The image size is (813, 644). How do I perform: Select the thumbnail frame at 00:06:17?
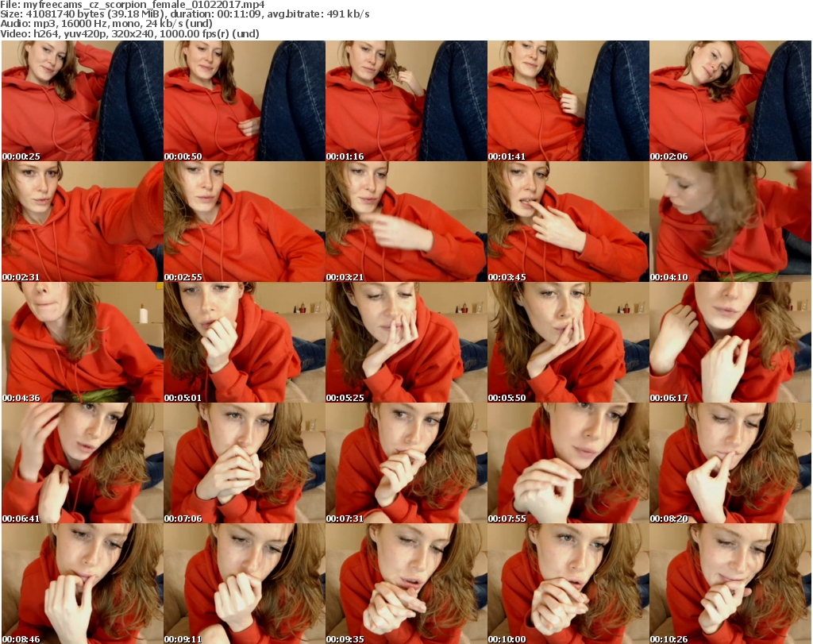tap(730, 342)
